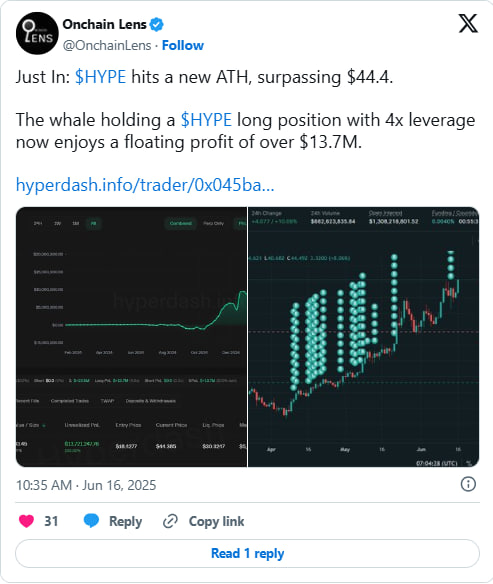Open the Read 1 reply button
The image size is (493, 584).
pos(247,553)
